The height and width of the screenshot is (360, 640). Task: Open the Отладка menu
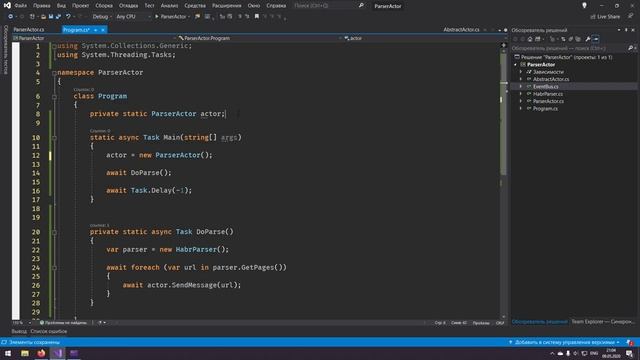click(x=129, y=6)
